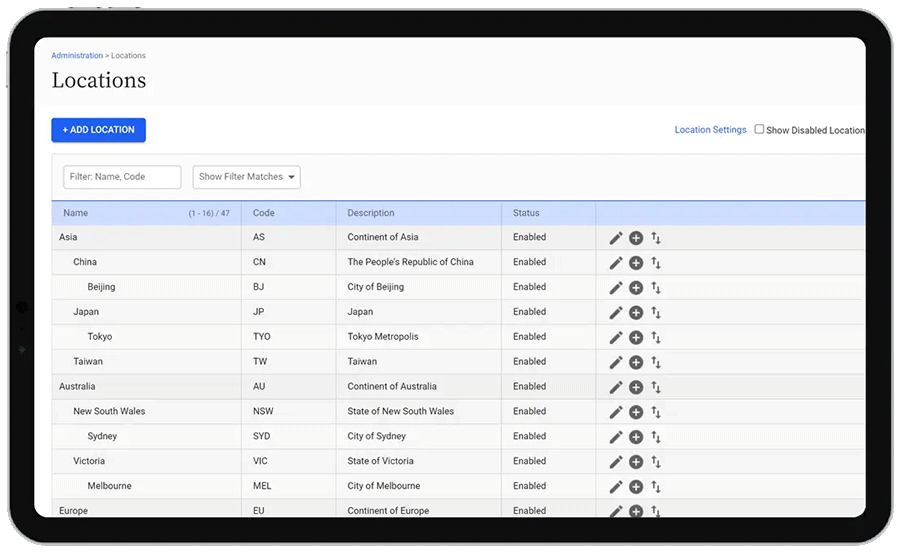Select the Taiwan tree row
The width and height of the screenshot is (900, 554).
(x=88, y=362)
